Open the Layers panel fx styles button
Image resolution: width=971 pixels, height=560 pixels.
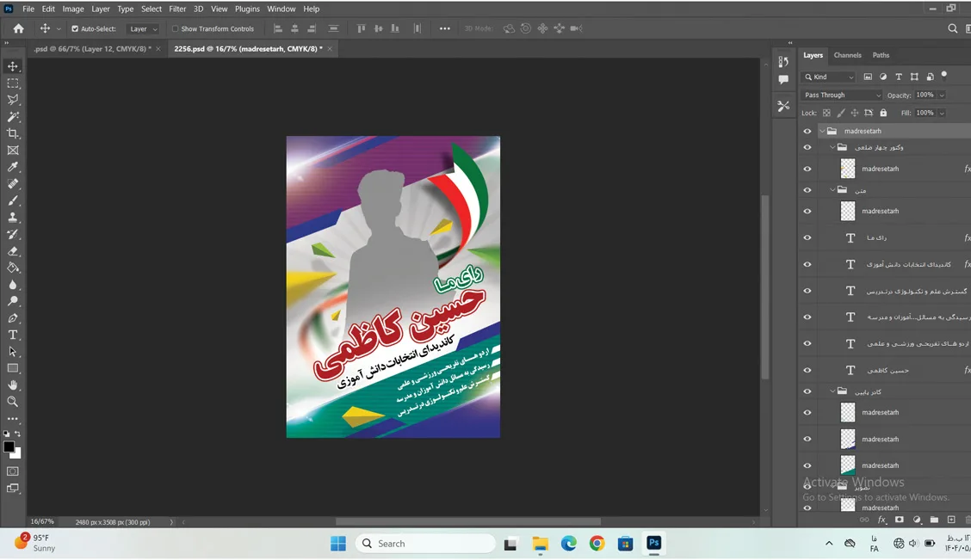881,520
